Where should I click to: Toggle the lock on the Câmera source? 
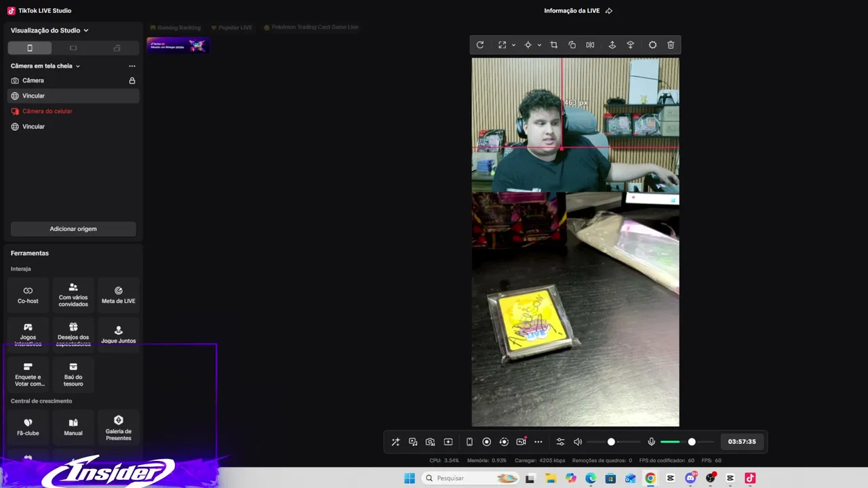point(132,81)
